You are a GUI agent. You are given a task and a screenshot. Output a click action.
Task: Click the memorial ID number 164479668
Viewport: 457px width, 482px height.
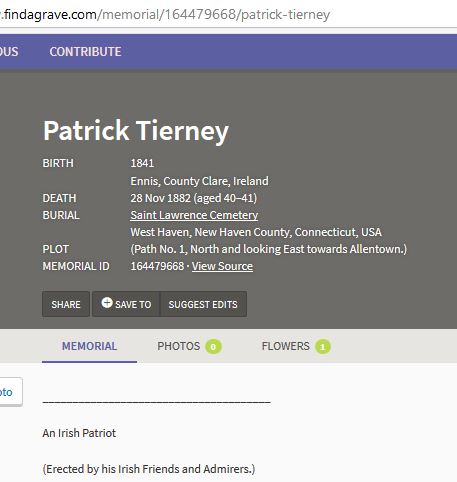coord(157,266)
